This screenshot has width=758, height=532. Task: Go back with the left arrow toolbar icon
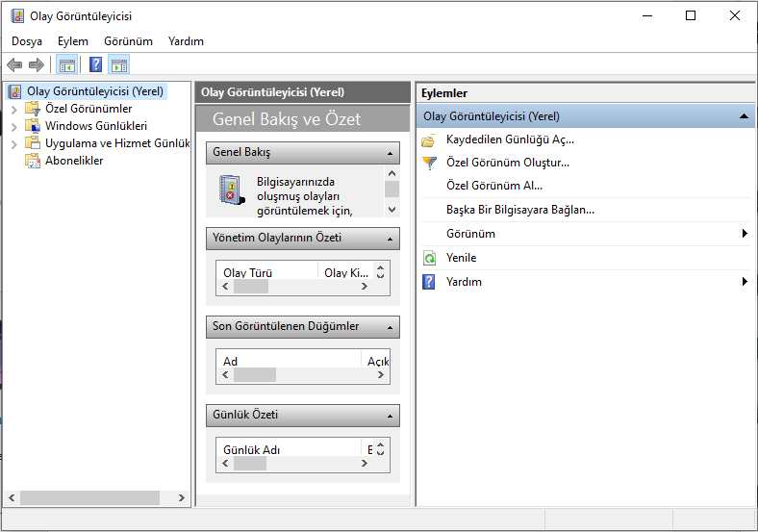14,64
